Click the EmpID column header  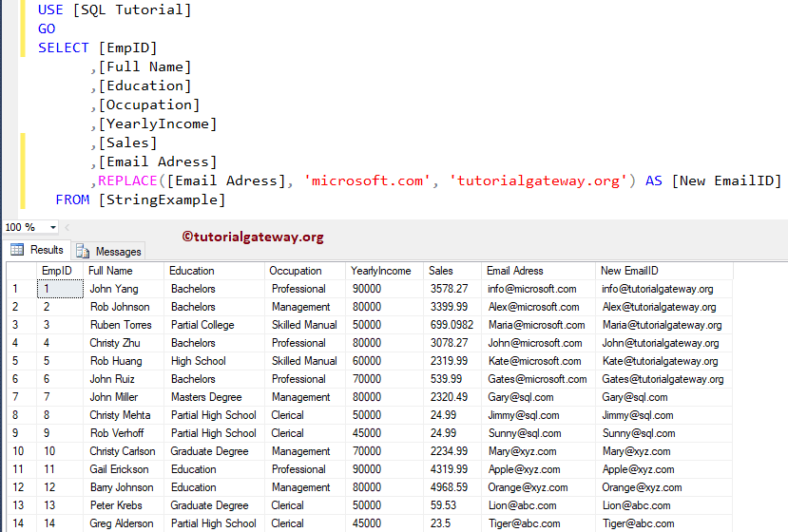60,271
